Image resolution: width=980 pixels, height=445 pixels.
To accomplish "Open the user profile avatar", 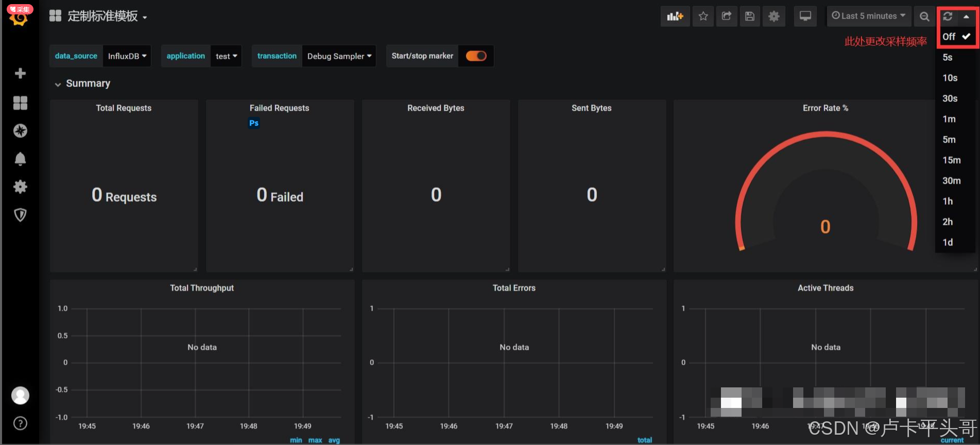I will [x=20, y=396].
